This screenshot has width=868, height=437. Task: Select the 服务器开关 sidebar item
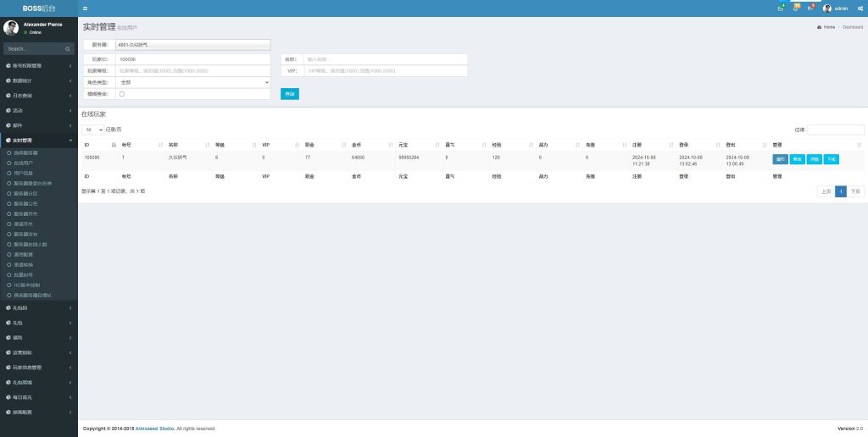click(27, 213)
